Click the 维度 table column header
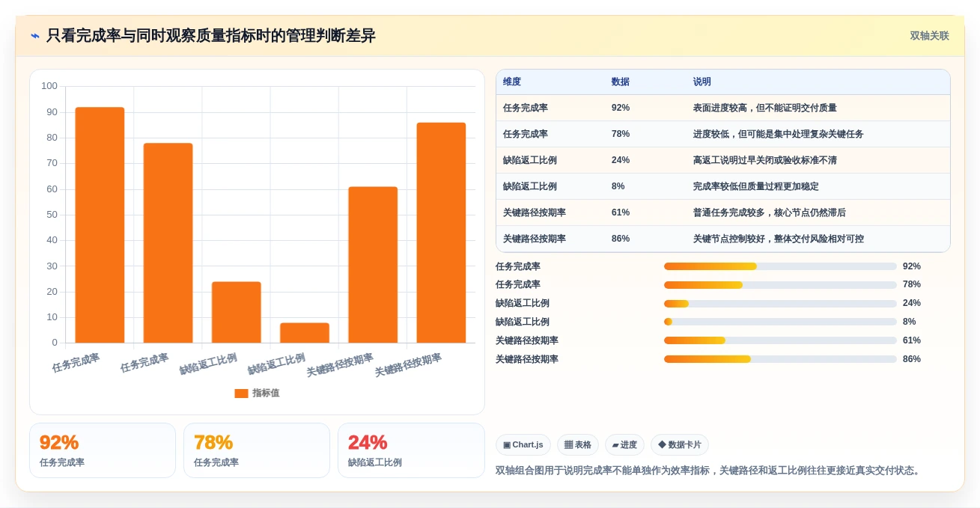Image resolution: width=980 pixels, height=508 pixels. [x=512, y=82]
